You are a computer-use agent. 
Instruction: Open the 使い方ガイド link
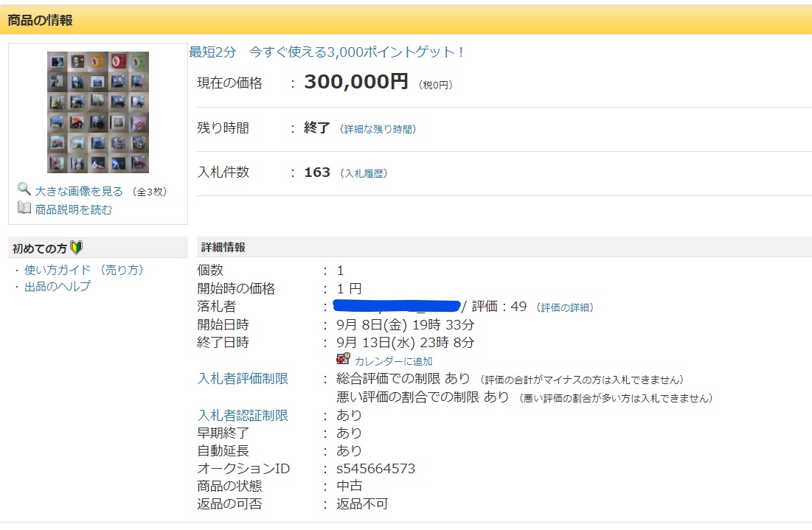point(58,270)
